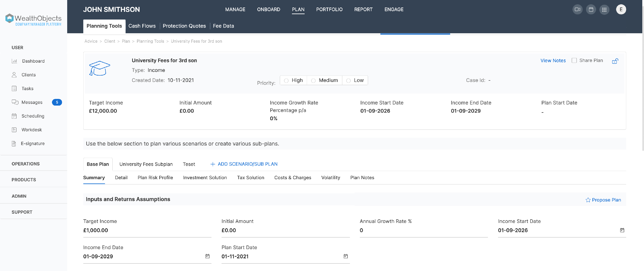Open the apps grid icon
This screenshot has width=644, height=271.
604,9
